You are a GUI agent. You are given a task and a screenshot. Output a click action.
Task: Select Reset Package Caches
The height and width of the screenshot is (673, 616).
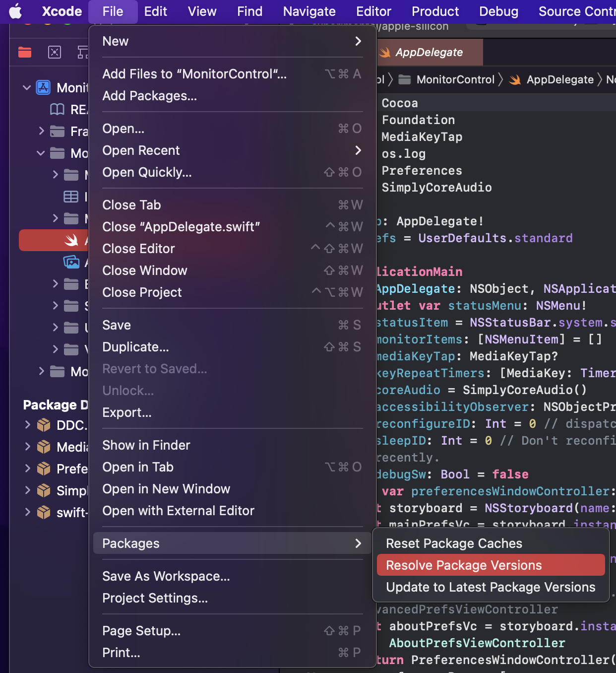(491, 543)
